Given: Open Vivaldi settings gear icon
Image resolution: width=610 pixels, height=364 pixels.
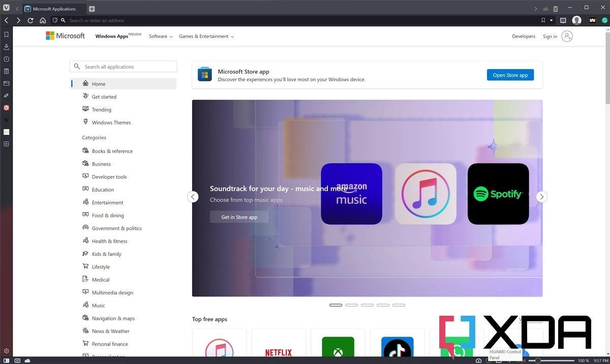Looking at the screenshot, I should point(7,351).
